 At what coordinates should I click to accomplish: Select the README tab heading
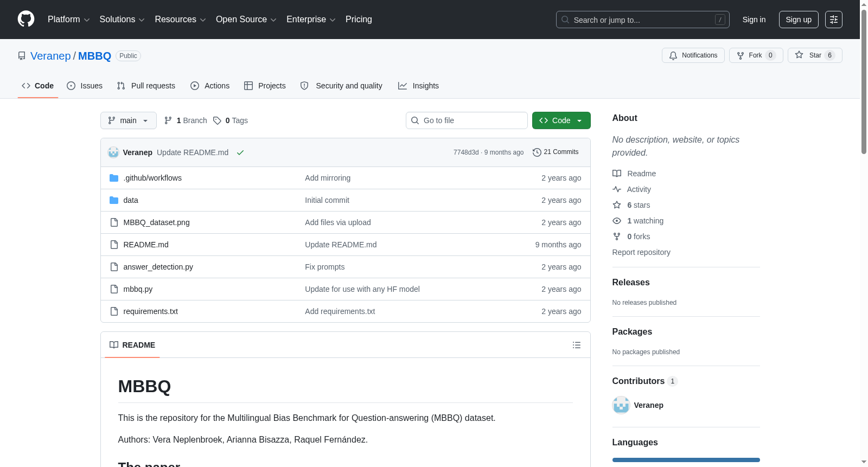pos(132,345)
